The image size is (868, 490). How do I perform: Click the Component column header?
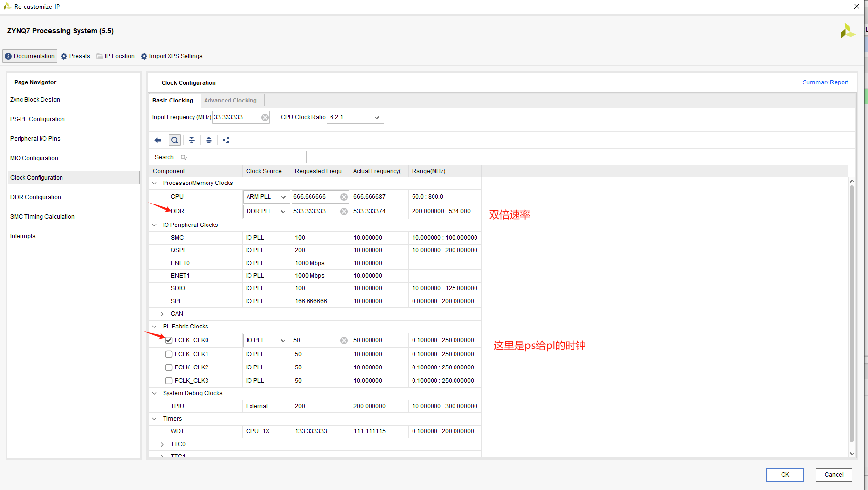click(x=196, y=171)
